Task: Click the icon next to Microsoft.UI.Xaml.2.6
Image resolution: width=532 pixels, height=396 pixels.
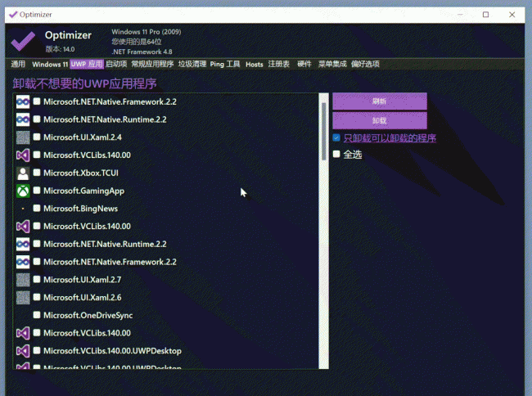Action: pos(23,297)
